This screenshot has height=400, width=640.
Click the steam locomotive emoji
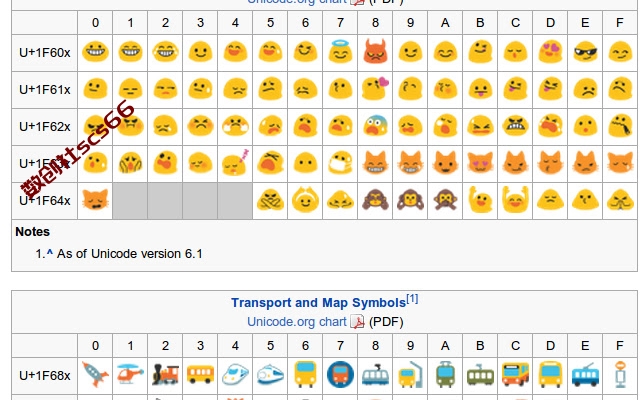(165, 375)
